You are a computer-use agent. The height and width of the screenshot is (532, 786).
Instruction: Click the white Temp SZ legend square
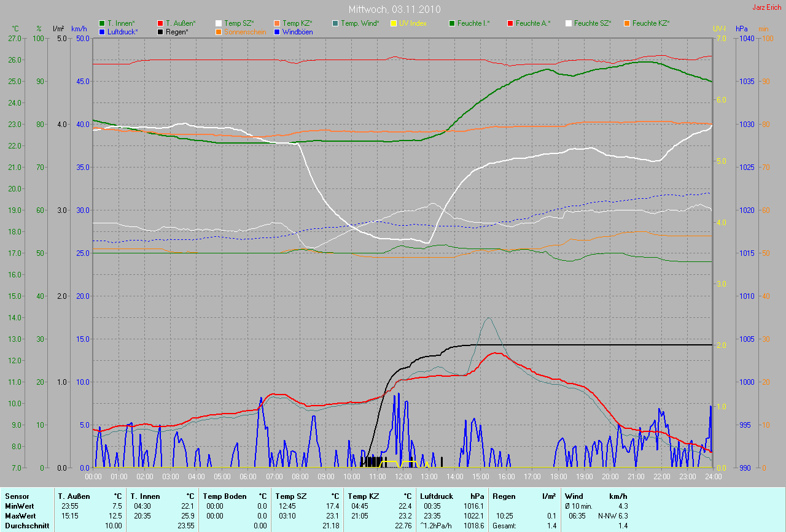pos(219,23)
